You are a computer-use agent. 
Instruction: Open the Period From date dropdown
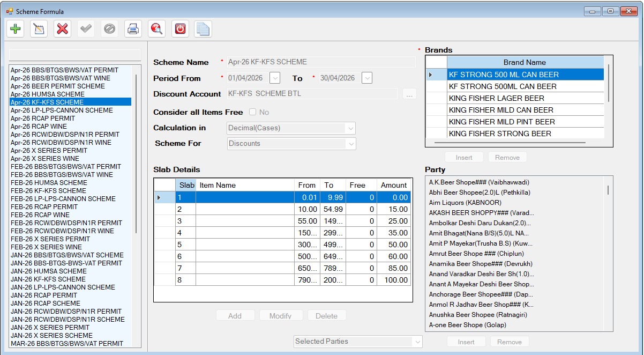click(274, 78)
